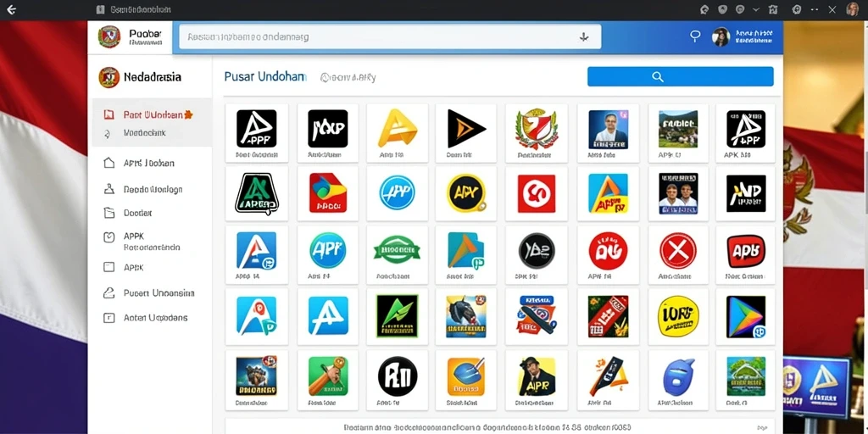The height and width of the screenshot is (434, 868).
Task: Expand the chevron dropdown in top bar
Action: tap(756, 9)
